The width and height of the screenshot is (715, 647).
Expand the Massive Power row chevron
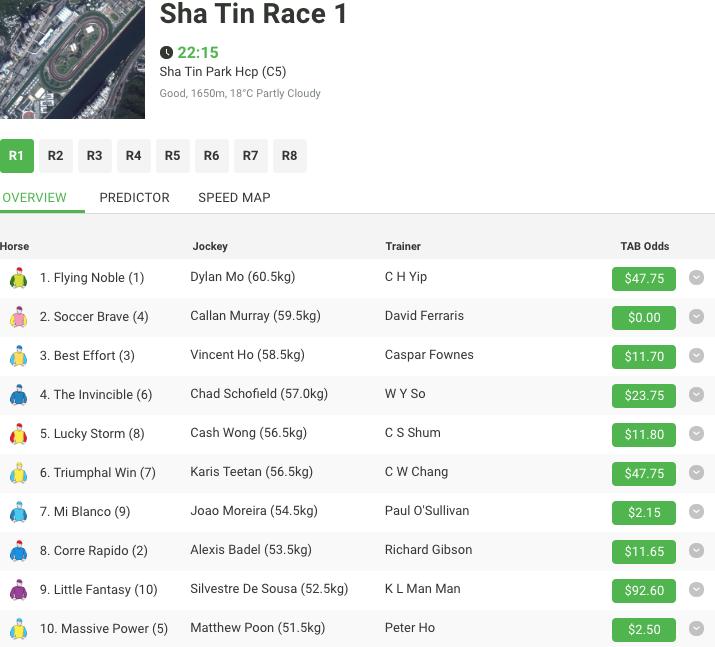[x=696, y=628]
